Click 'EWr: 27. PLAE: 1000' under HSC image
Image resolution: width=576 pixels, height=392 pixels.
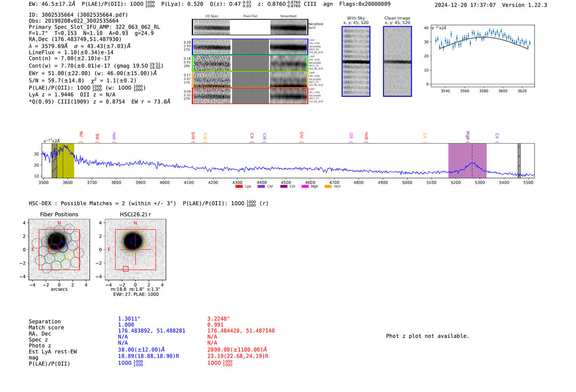coord(136,295)
